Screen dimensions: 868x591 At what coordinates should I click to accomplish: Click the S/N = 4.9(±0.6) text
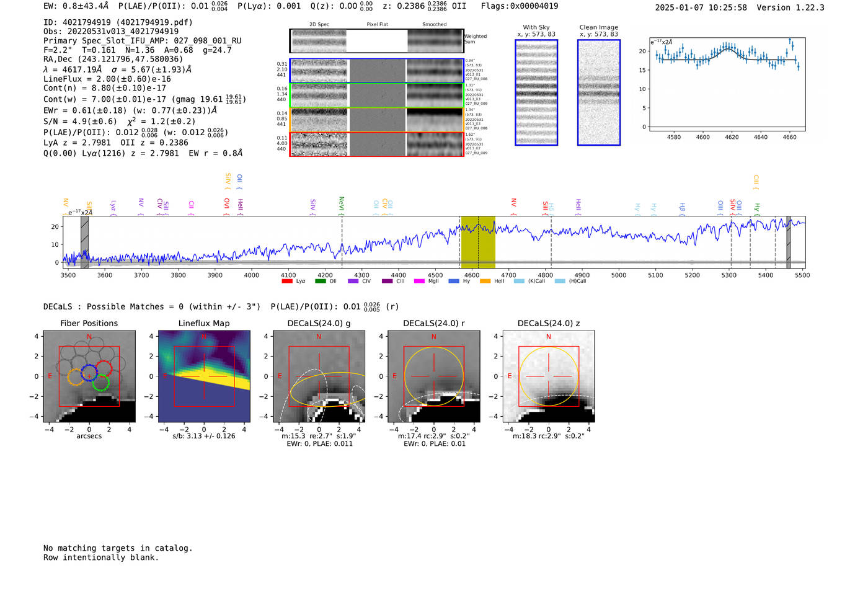pyautogui.click(x=80, y=122)
